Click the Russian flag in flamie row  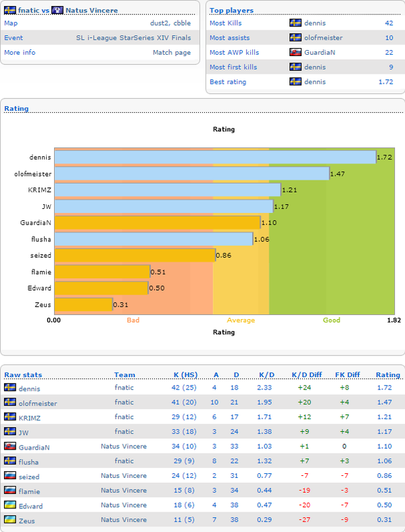tap(10, 490)
